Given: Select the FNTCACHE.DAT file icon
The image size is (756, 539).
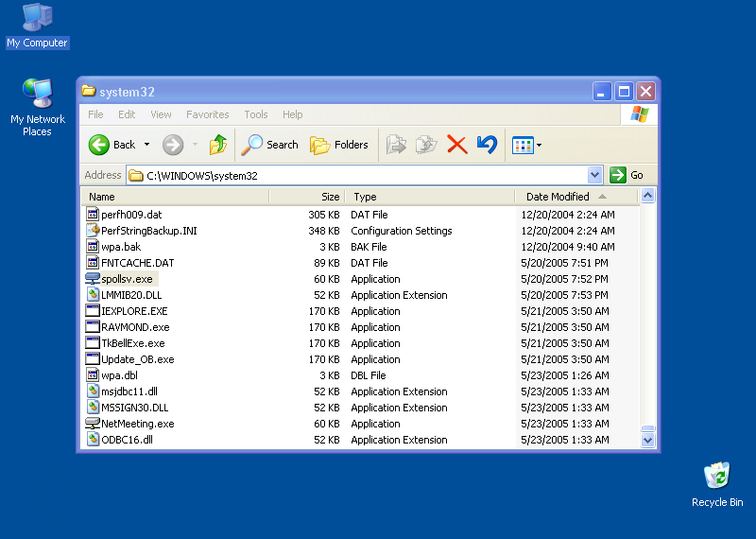Looking at the screenshot, I should (x=93, y=263).
